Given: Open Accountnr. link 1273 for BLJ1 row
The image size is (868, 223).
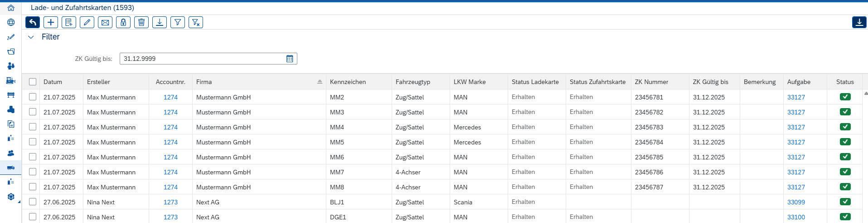Looking at the screenshot, I should 170,202.
